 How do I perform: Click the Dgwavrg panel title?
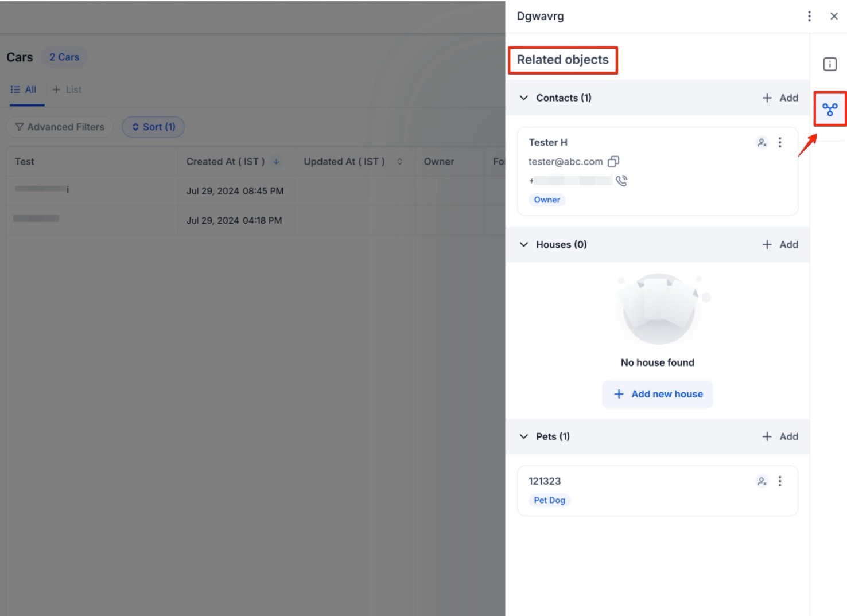coord(541,16)
